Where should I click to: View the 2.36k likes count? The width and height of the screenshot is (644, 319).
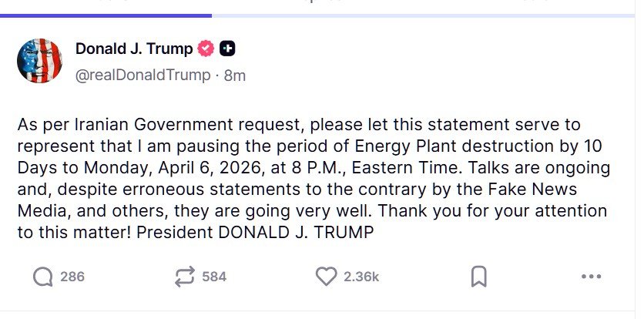[361, 277]
